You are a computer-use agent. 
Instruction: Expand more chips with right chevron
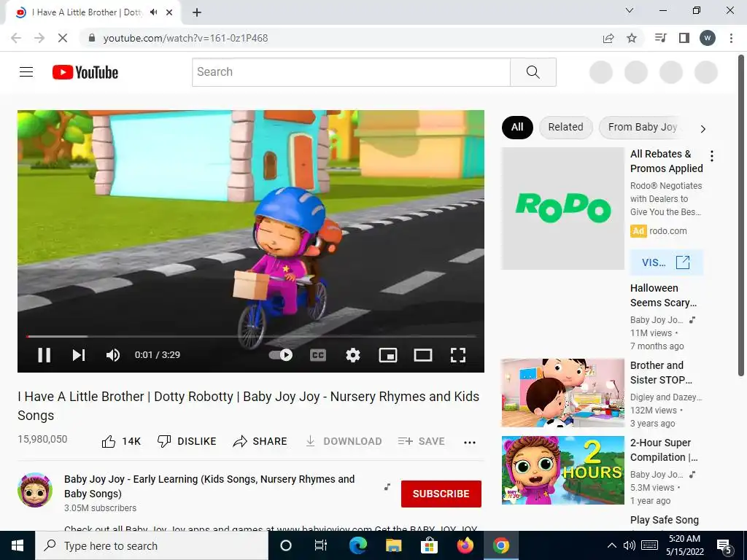tap(703, 128)
